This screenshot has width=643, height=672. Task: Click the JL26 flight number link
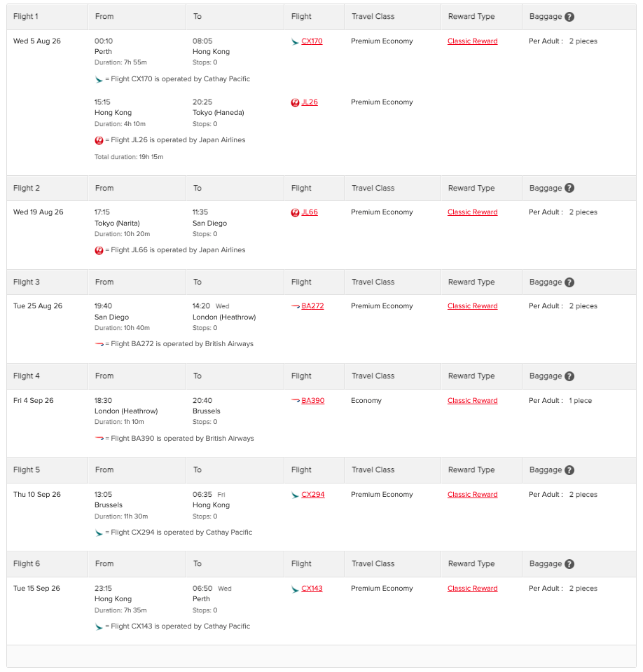[x=311, y=102]
